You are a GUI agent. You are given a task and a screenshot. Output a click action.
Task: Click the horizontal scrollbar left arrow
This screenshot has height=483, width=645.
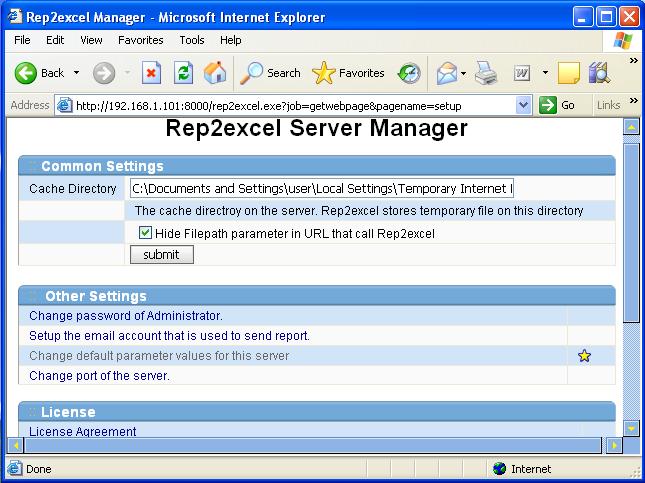(16, 445)
